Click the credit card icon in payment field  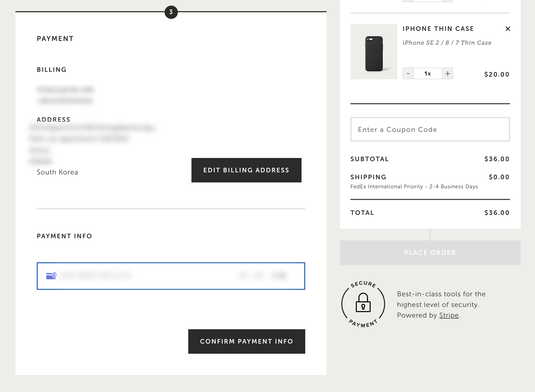click(51, 276)
